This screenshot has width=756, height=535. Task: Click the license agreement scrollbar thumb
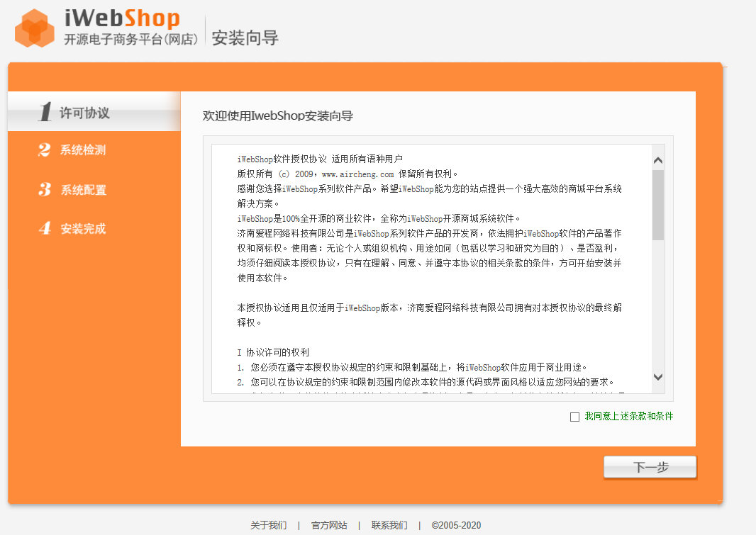657,205
